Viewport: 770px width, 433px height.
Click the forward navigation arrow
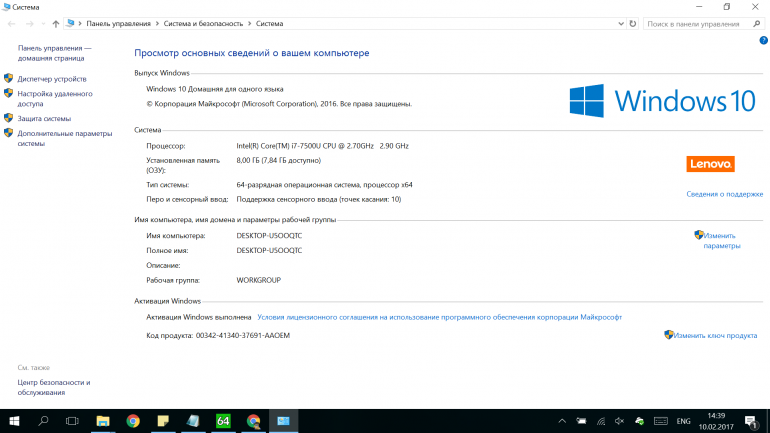[29, 24]
